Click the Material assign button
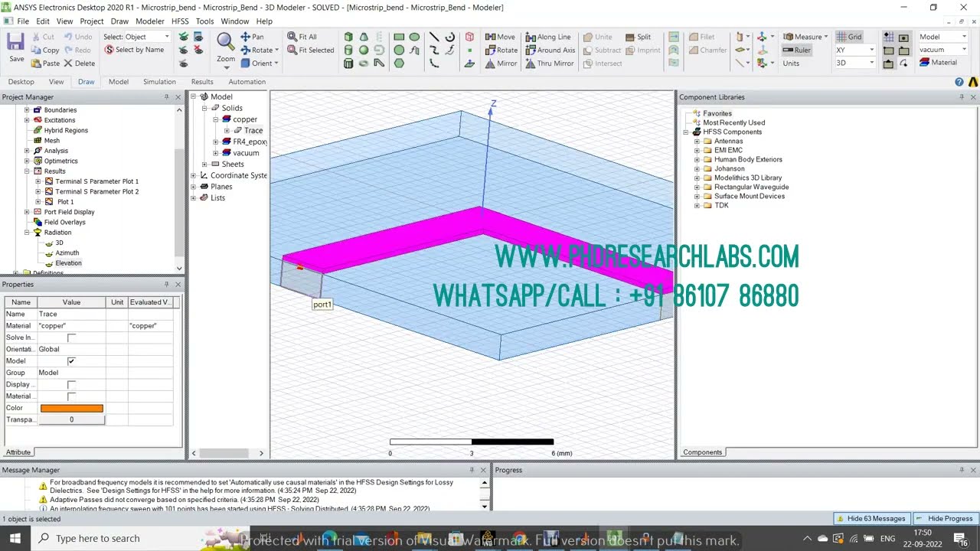This screenshot has height=551, width=980. pyautogui.click(x=937, y=63)
